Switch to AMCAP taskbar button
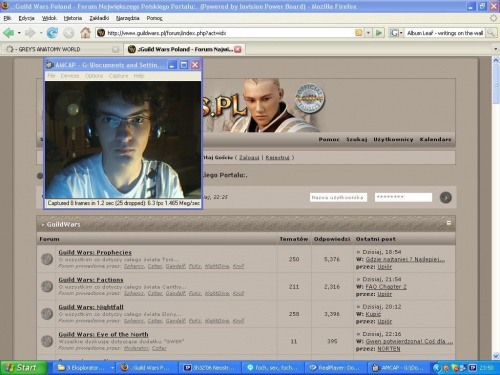 click(399, 368)
